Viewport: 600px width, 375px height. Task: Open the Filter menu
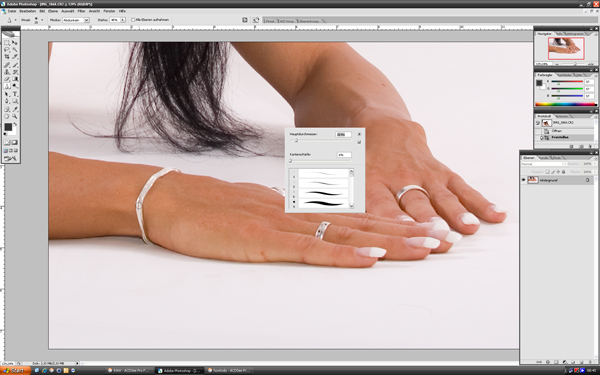(x=81, y=11)
